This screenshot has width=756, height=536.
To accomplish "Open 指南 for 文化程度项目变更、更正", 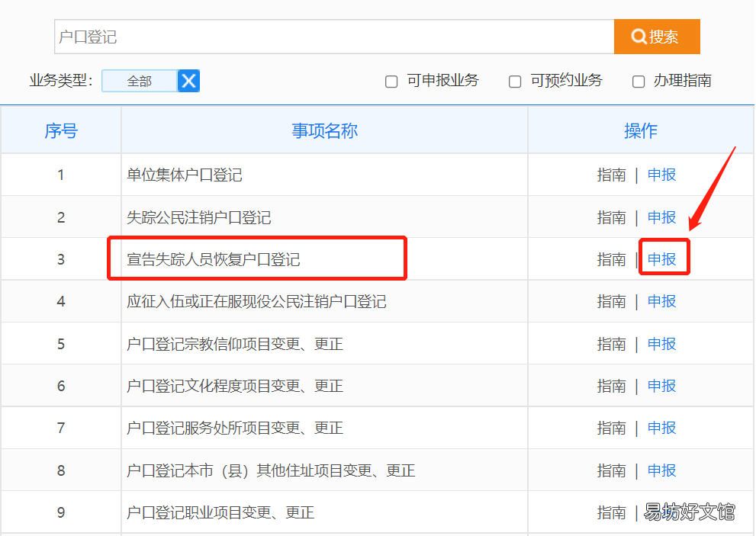I will pyautogui.click(x=611, y=386).
